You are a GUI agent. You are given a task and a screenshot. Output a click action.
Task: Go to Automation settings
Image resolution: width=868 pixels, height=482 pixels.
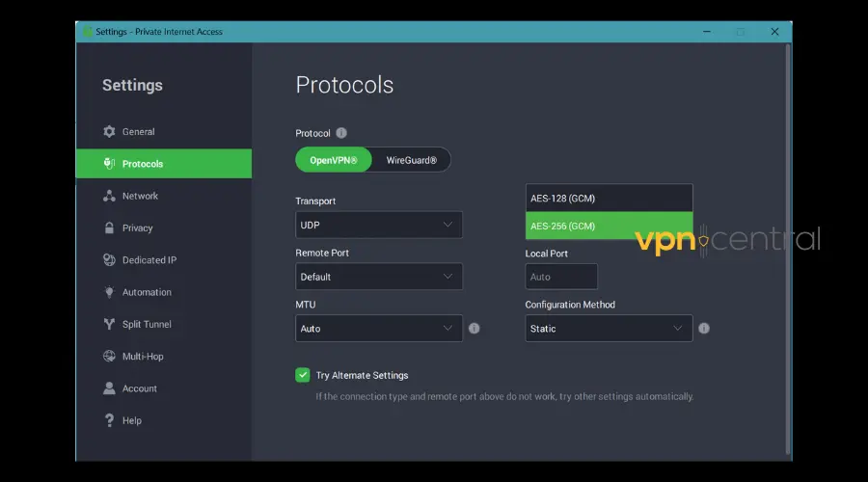click(164, 292)
